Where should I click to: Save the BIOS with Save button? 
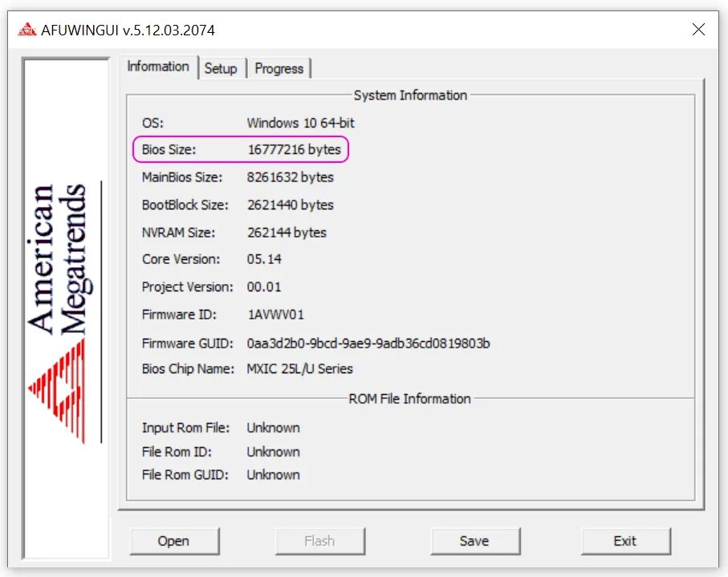pyautogui.click(x=474, y=541)
